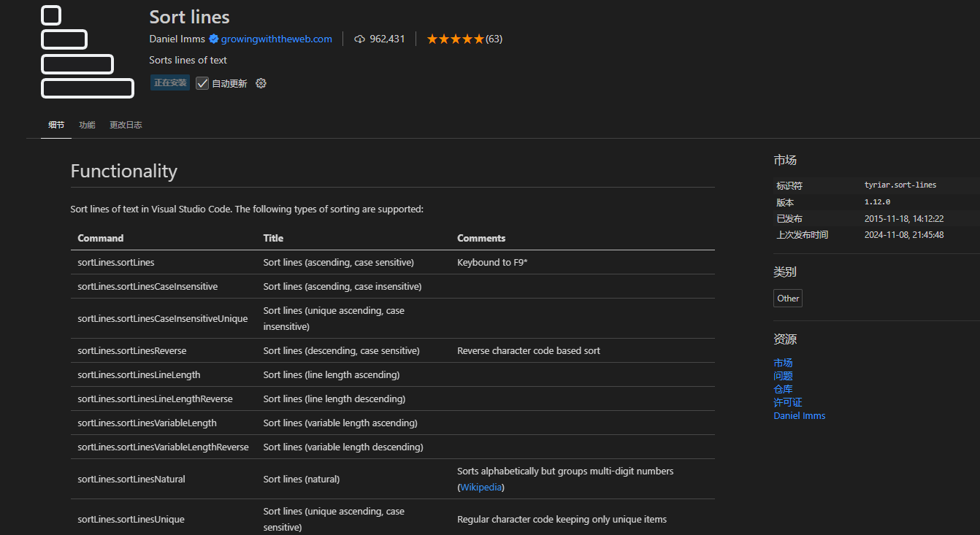The width and height of the screenshot is (980, 535).
Task: Click the Sorts lines of text description
Action: point(188,60)
